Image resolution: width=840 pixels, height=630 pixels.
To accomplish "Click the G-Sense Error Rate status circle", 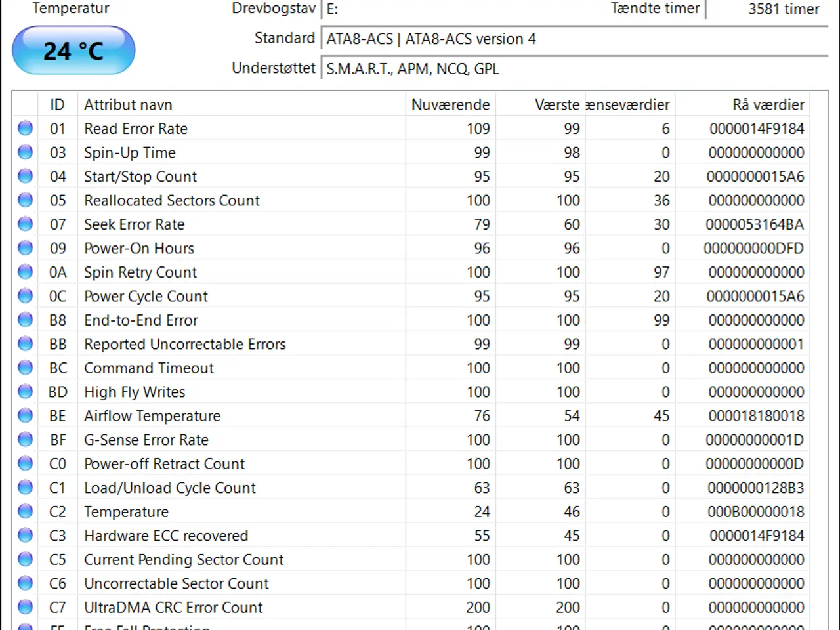I will point(26,440).
